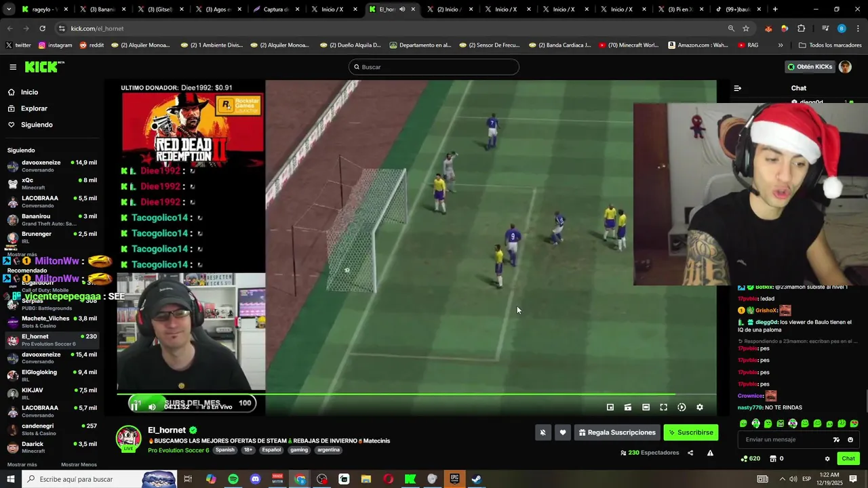Expand recommended list with Mostrar más
The height and width of the screenshot is (488, 868).
click(x=22, y=465)
